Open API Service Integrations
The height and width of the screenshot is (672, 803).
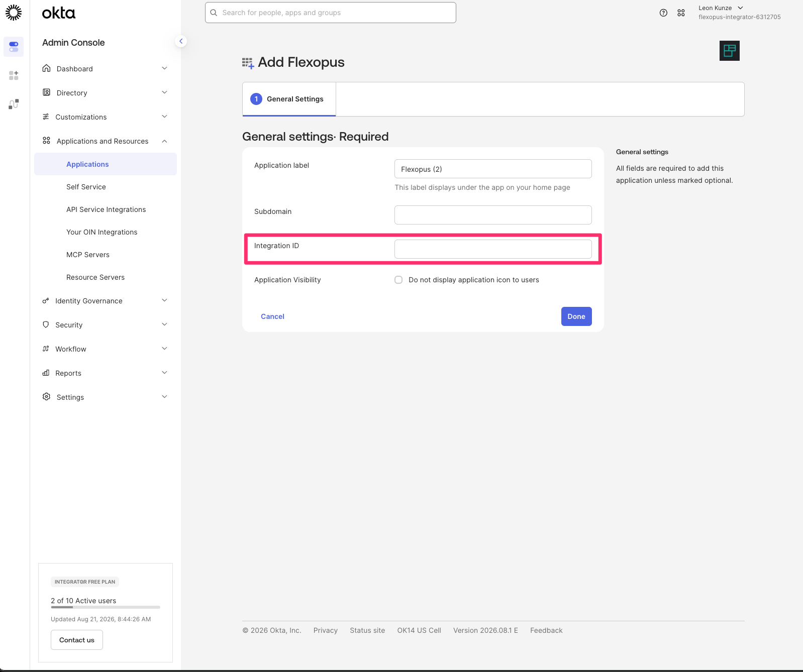(106, 209)
